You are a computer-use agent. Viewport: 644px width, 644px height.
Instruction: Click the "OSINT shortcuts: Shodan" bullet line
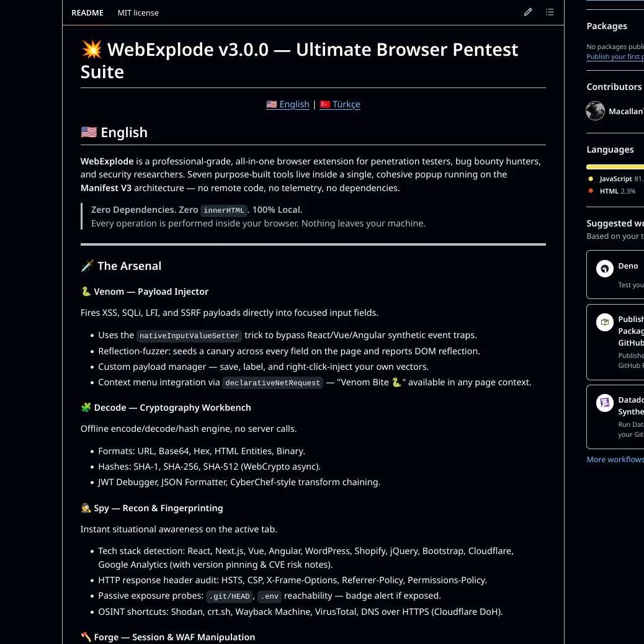point(300,612)
